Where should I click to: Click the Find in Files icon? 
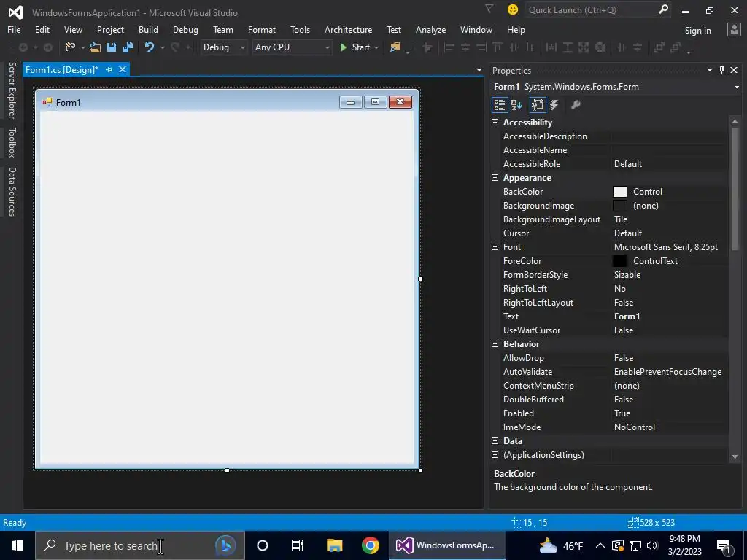(395, 47)
